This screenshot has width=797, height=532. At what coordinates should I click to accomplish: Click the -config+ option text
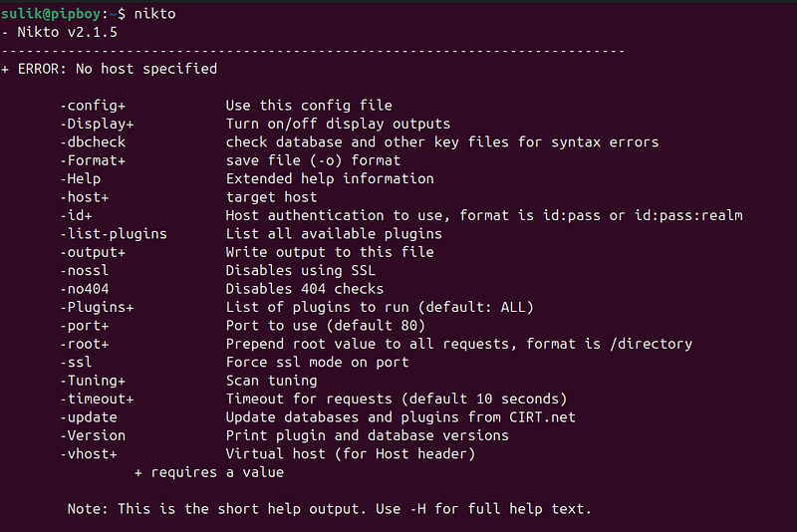[x=93, y=106]
